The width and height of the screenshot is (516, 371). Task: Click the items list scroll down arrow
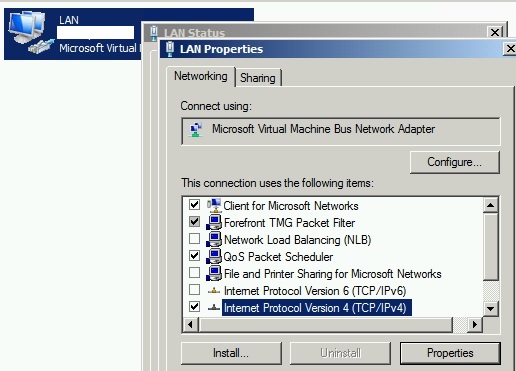pyautogui.click(x=490, y=308)
